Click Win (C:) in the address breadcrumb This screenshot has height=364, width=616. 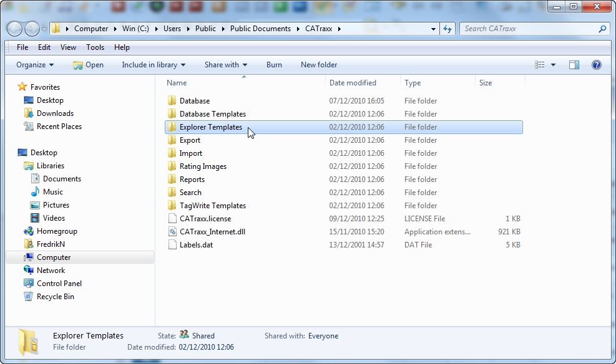coord(135,29)
